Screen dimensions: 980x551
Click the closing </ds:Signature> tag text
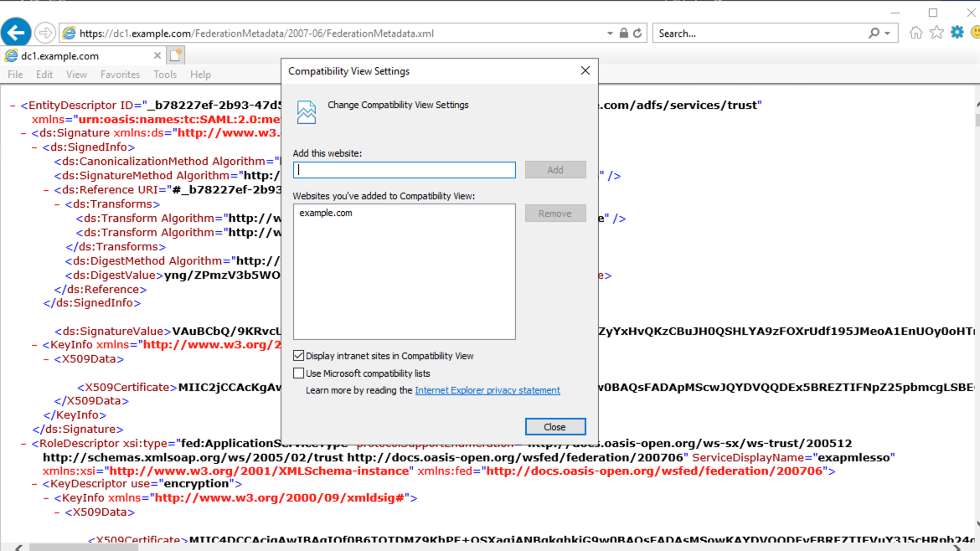tap(78, 430)
